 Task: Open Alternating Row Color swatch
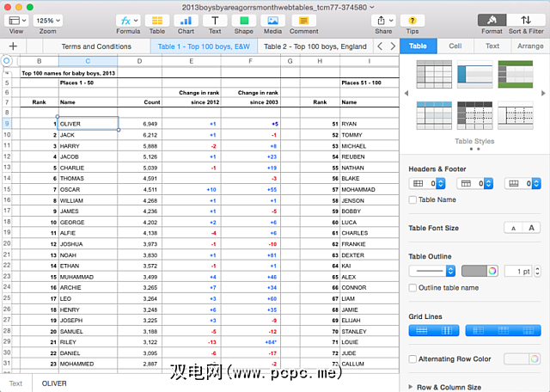516,359
